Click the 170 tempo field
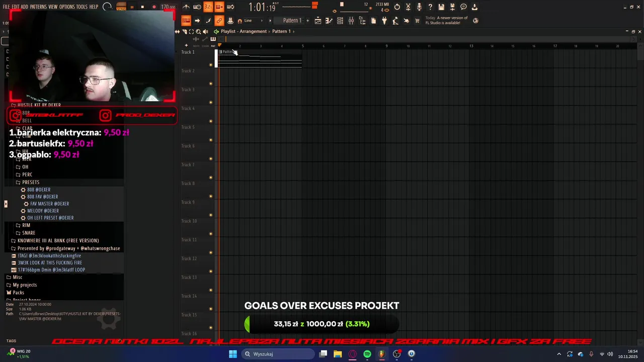The height and width of the screenshot is (362, 644). point(168,7)
